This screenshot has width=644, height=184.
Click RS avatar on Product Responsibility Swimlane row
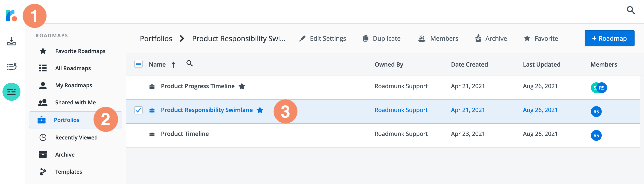[x=596, y=112]
